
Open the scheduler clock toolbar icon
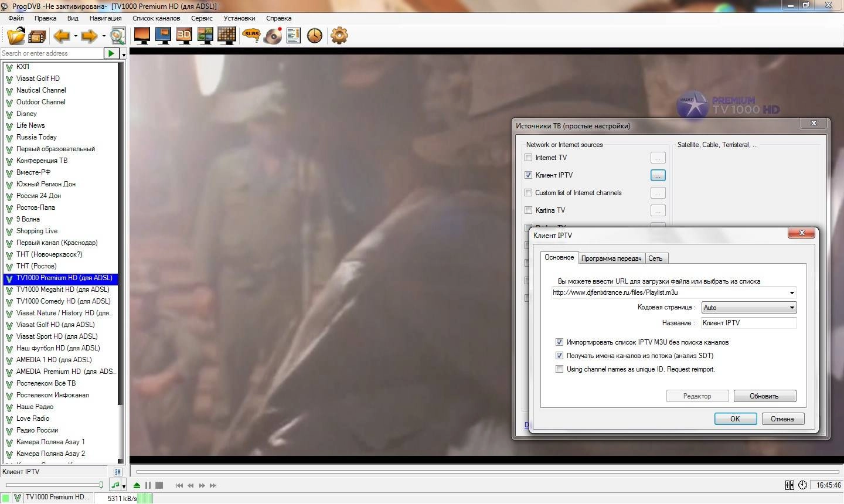click(x=315, y=36)
